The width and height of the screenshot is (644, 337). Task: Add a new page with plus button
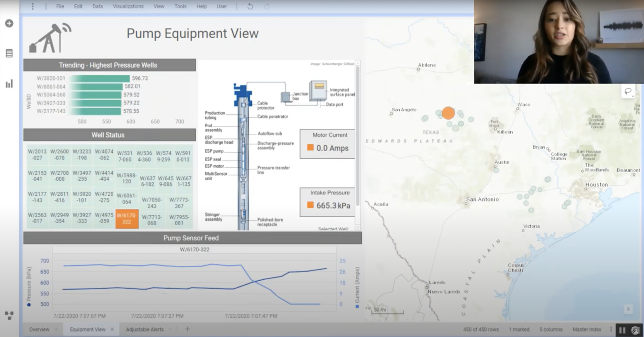pos(188,329)
